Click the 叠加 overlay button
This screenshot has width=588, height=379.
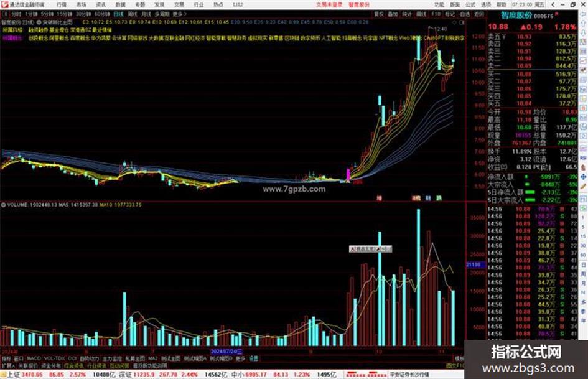pos(393,14)
